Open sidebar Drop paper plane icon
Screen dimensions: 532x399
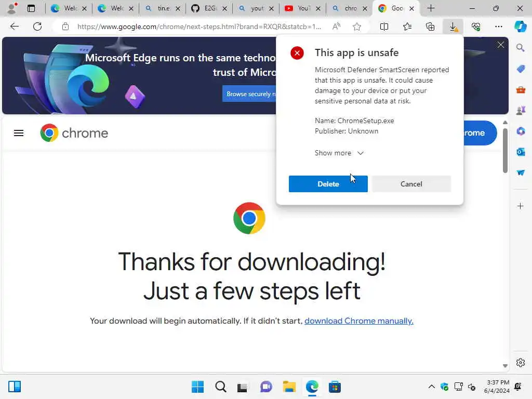click(521, 172)
